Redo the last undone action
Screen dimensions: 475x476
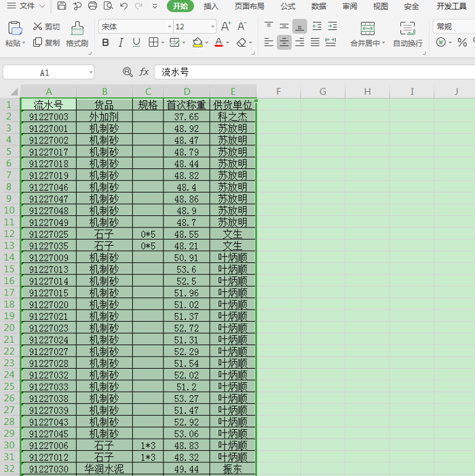pyautogui.click(x=139, y=5)
